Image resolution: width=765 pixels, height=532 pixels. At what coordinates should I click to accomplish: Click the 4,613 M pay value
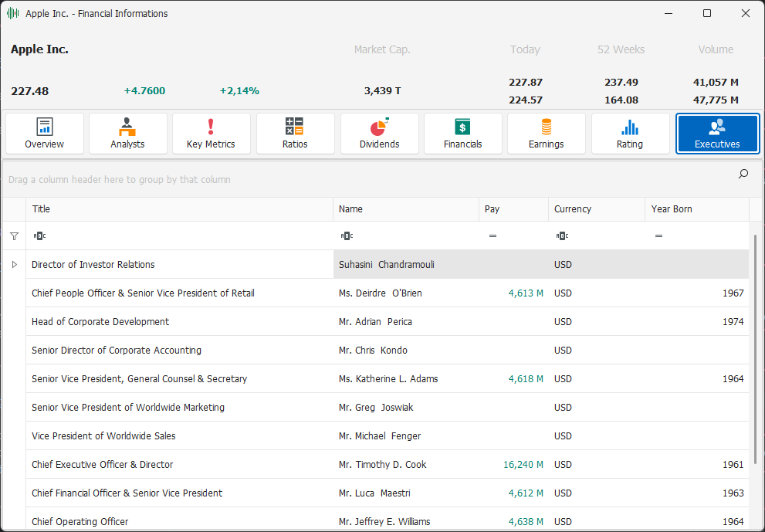[x=526, y=293]
